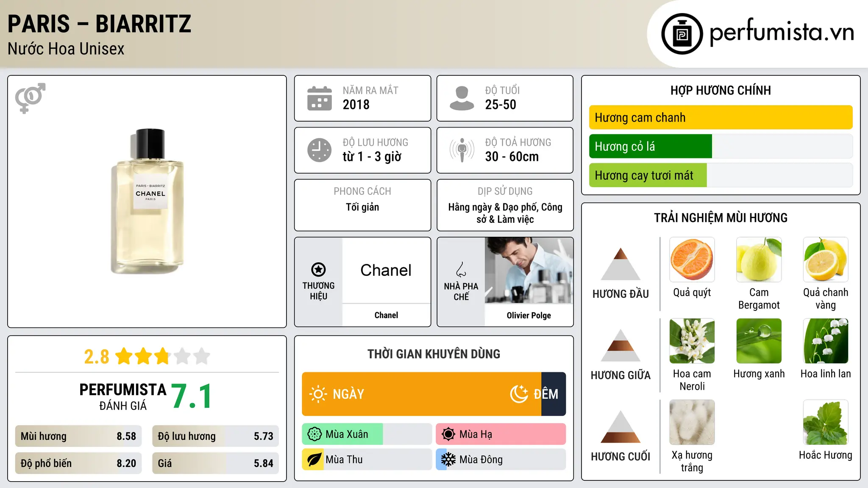Click the sun icon next to Ngày
Image resolution: width=868 pixels, height=488 pixels.
point(318,394)
